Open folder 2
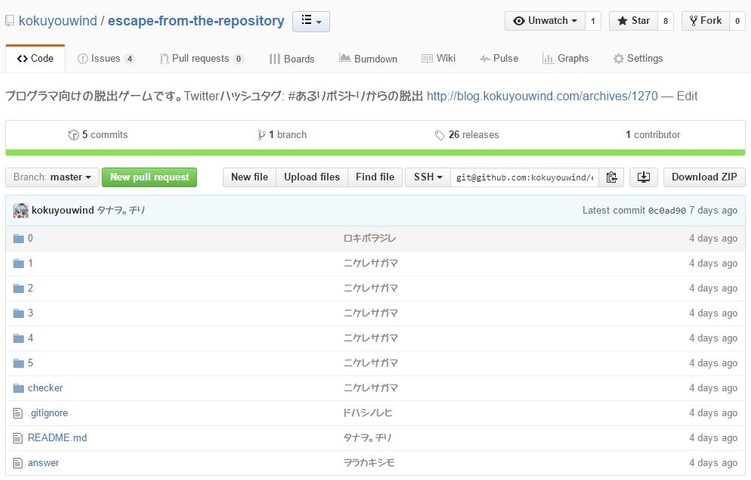Screen dimensions: 751x480 click(x=30, y=288)
